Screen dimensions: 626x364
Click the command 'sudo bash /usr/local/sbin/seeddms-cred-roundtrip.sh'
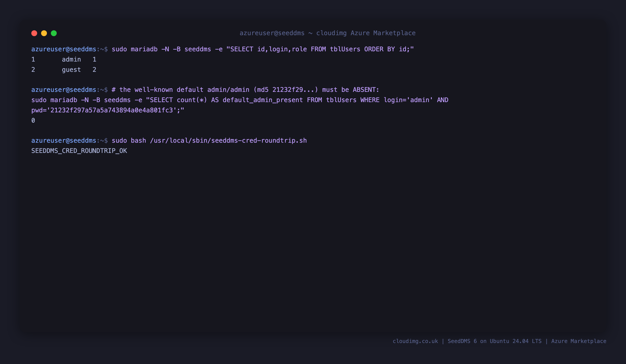[209, 140]
